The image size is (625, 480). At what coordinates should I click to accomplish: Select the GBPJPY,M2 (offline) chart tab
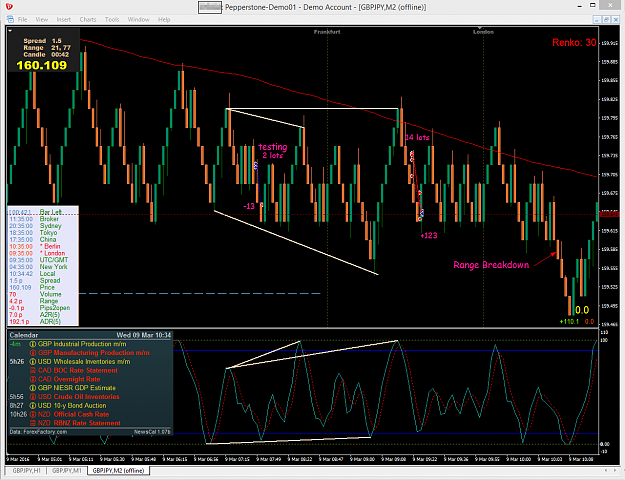pos(118,471)
